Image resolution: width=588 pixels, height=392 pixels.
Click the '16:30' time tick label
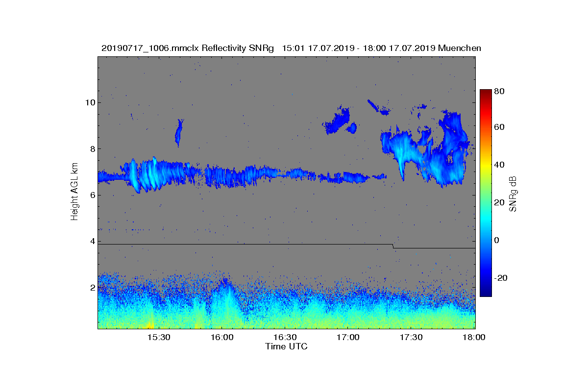click(x=285, y=338)
